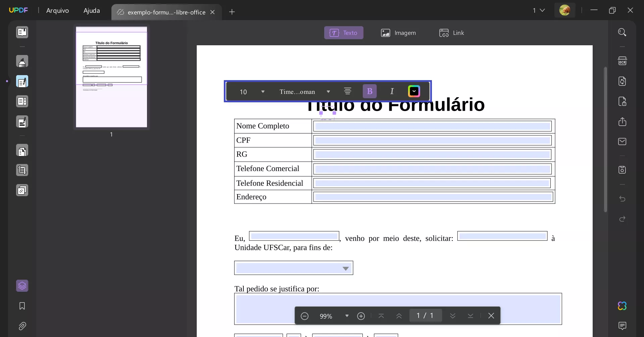The height and width of the screenshot is (337, 644).
Task: Click the Telefone Comercial form field
Action: 432,169
